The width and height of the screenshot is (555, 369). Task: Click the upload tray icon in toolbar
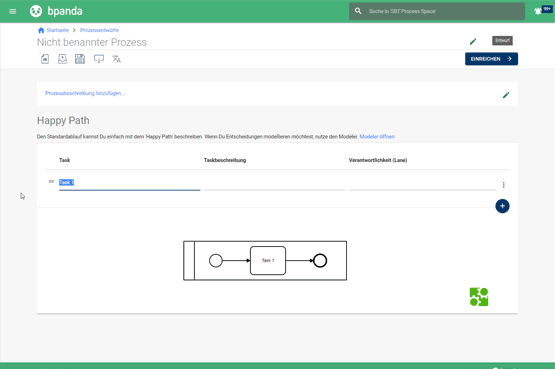click(x=62, y=59)
